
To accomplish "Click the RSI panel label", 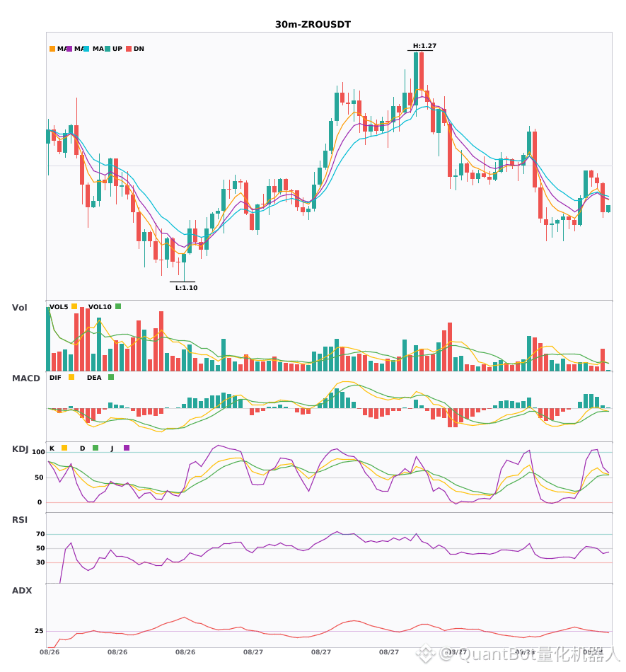I will click(x=20, y=520).
